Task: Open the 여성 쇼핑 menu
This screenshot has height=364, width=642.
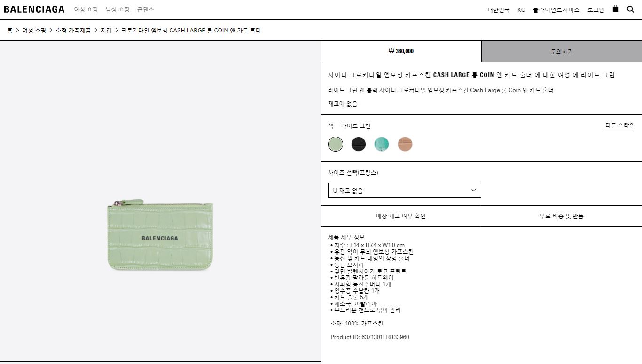Action: click(86, 9)
